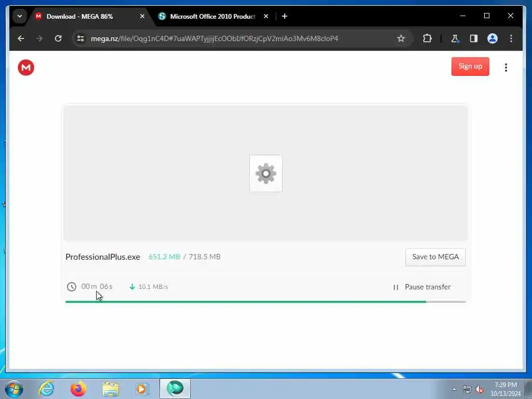Screen dimensions: 532x399
Task: View site information icon in address bar
Action: tap(81, 38)
